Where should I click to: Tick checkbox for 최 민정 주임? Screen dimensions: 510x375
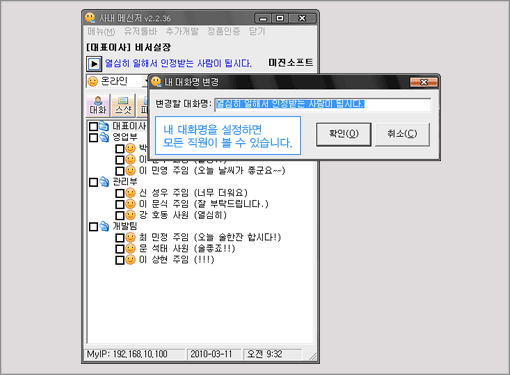120,238
